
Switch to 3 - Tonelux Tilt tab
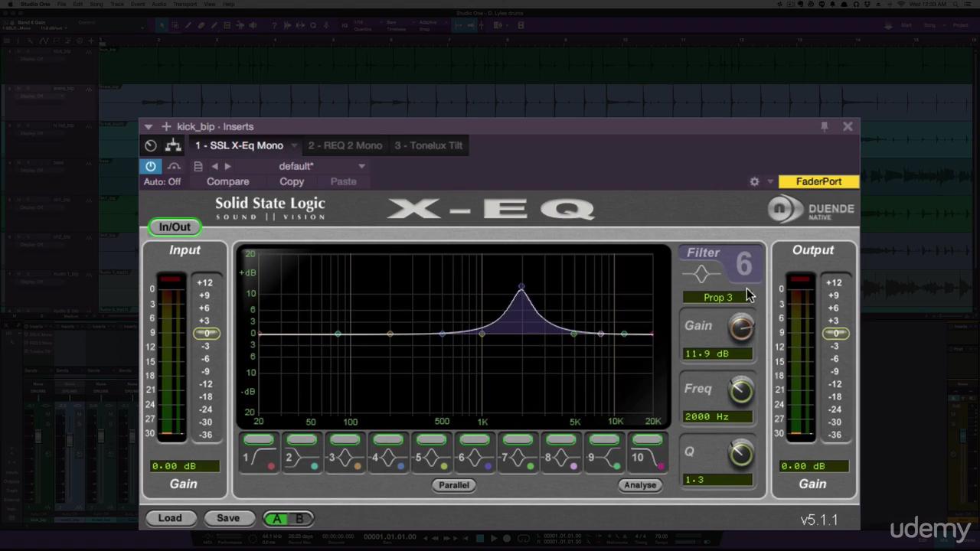pyautogui.click(x=429, y=145)
